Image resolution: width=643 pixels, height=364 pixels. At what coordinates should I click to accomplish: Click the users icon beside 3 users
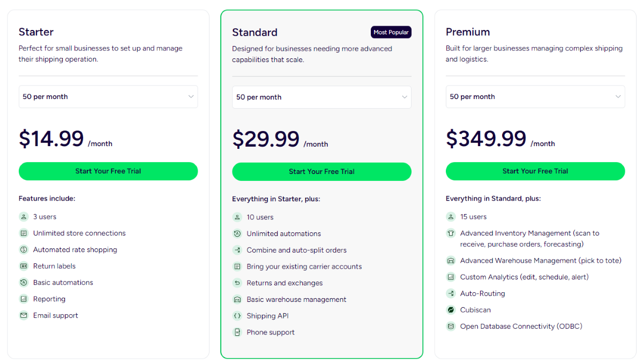(x=24, y=217)
